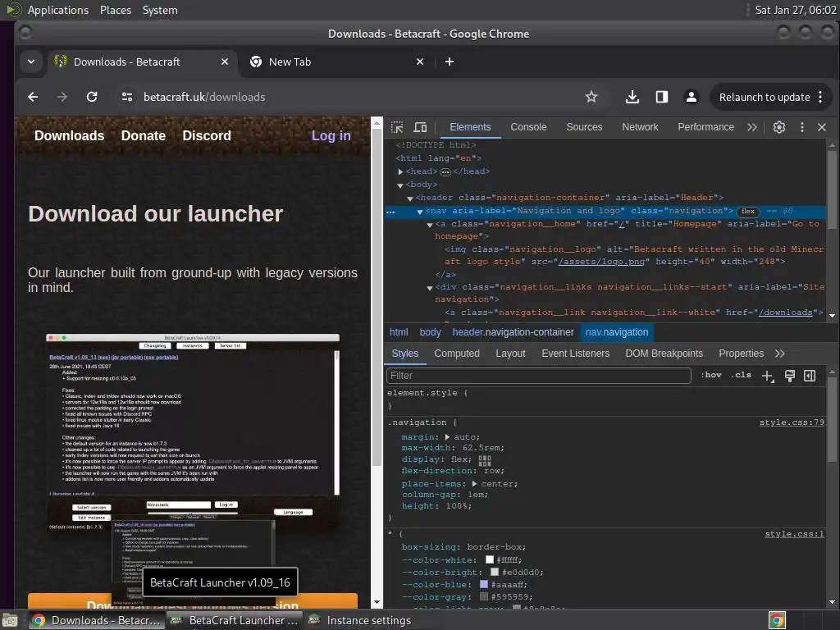Expand the head element in DOM tree
840x630 pixels.
click(x=400, y=172)
